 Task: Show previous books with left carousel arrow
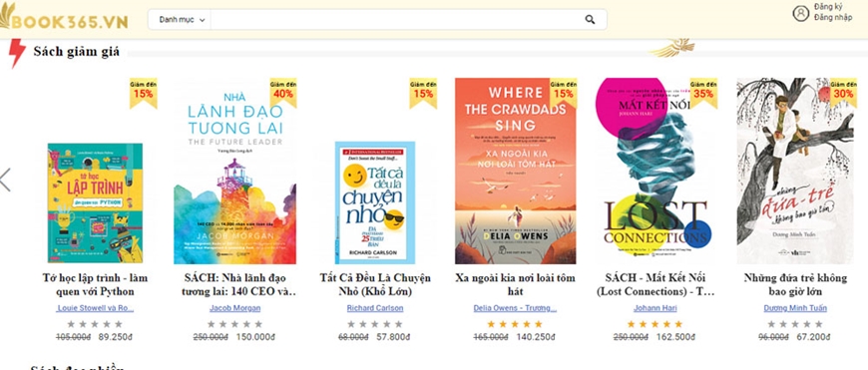point(5,181)
